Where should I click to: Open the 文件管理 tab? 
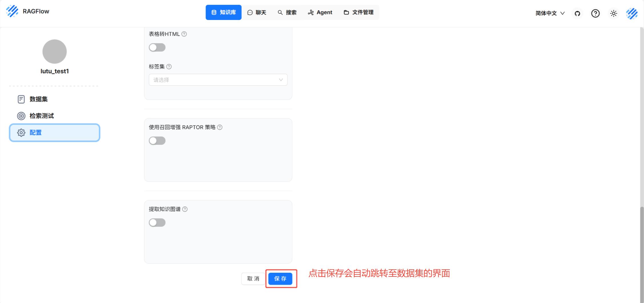coord(359,12)
